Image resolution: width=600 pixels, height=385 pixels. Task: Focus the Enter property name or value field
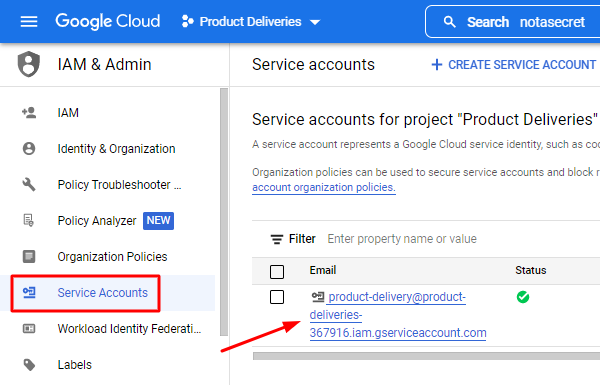402,239
